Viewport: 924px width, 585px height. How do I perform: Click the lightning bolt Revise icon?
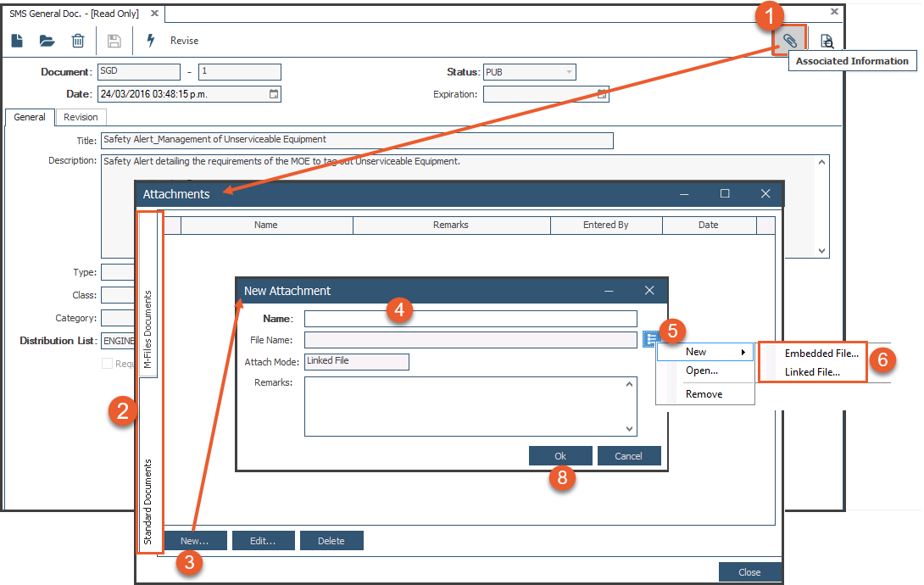coord(151,40)
